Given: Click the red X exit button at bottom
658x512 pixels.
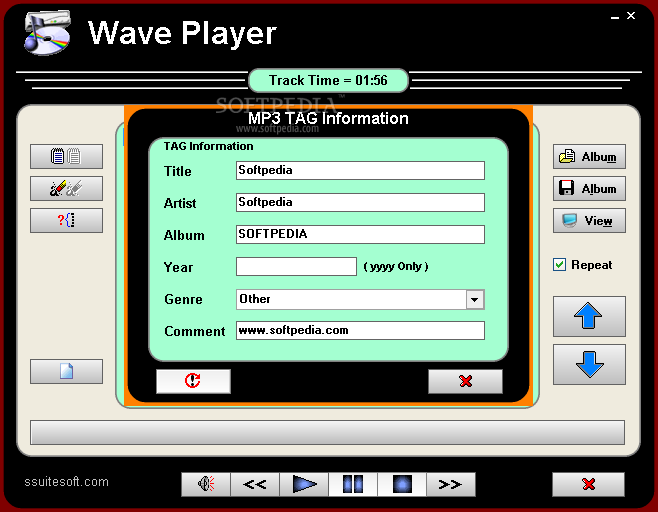Looking at the screenshot, I should click(x=588, y=484).
